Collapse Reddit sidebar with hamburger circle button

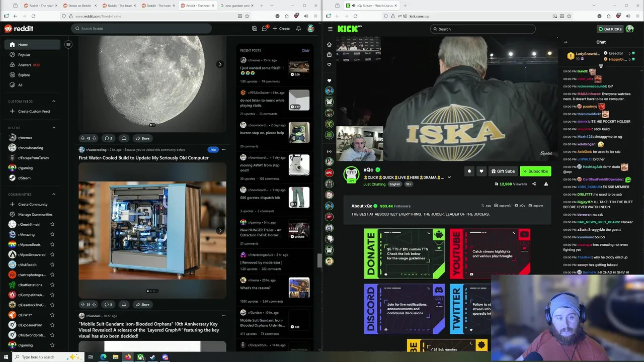click(68, 45)
